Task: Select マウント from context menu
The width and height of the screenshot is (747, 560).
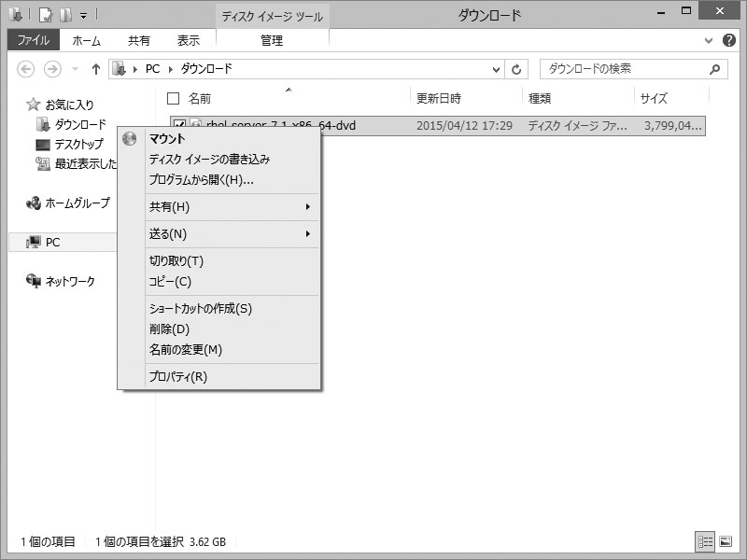Action: (x=167, y=138)
